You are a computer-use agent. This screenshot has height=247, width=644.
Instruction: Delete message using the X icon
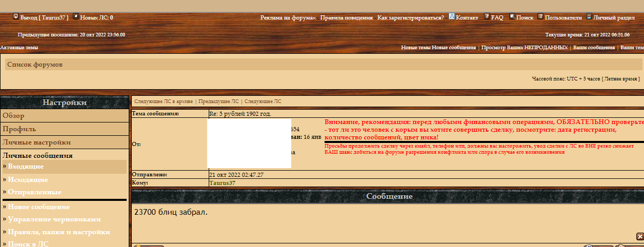(x=639, y=236)
